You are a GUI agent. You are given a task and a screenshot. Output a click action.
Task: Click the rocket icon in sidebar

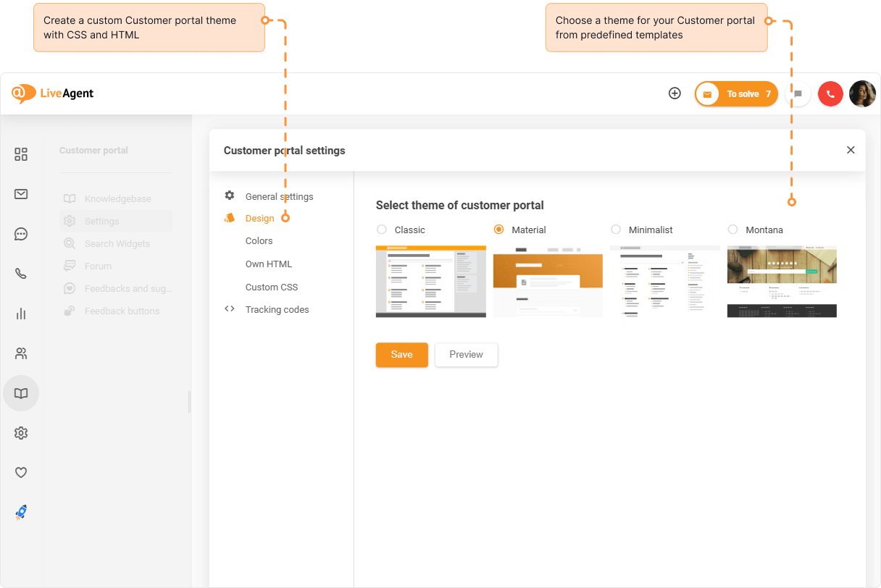(21, 512)
